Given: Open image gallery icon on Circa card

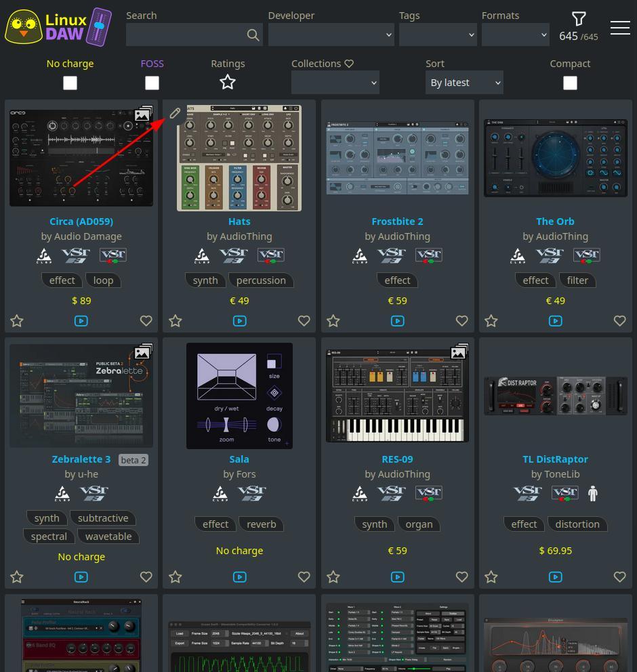Looking at the screenshot, I should (x=143, y=114).
